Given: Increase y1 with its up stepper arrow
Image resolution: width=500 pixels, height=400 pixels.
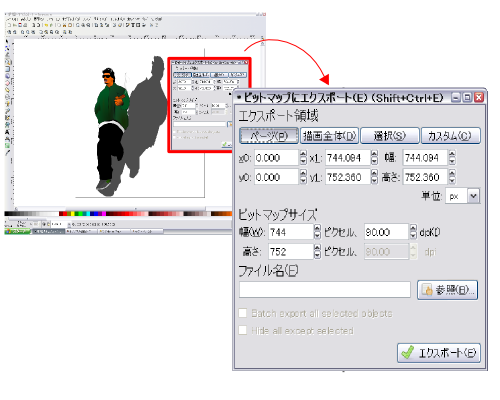Looking at the screenshot, I should tap(375, 173).
